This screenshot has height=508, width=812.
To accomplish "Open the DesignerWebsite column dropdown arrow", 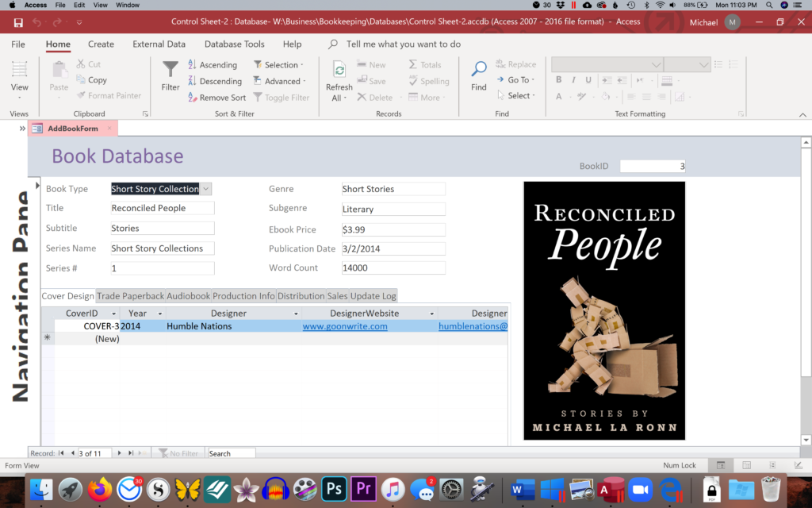I will click(x=432, y=314).
